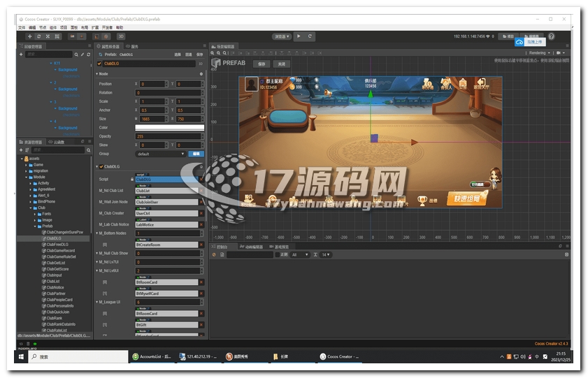Create a new asset with assets plus icon
588x378 pixels.
(x=21, y=150)
